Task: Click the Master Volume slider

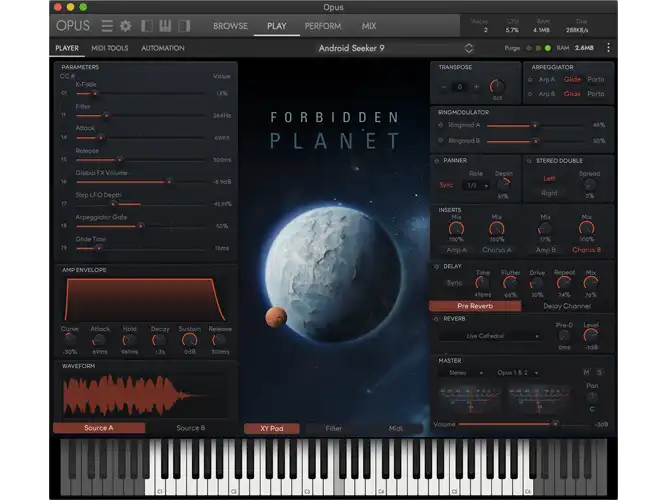Action: coord(523,424)
